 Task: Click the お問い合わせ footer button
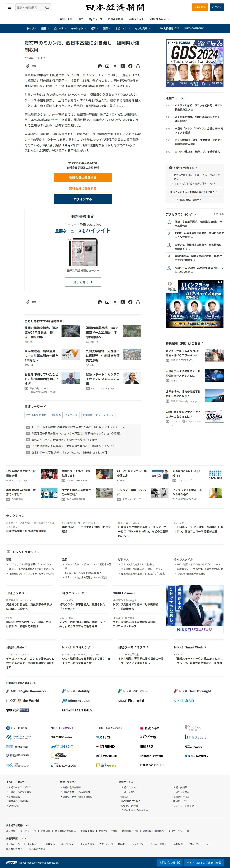[x=169, y=863]
